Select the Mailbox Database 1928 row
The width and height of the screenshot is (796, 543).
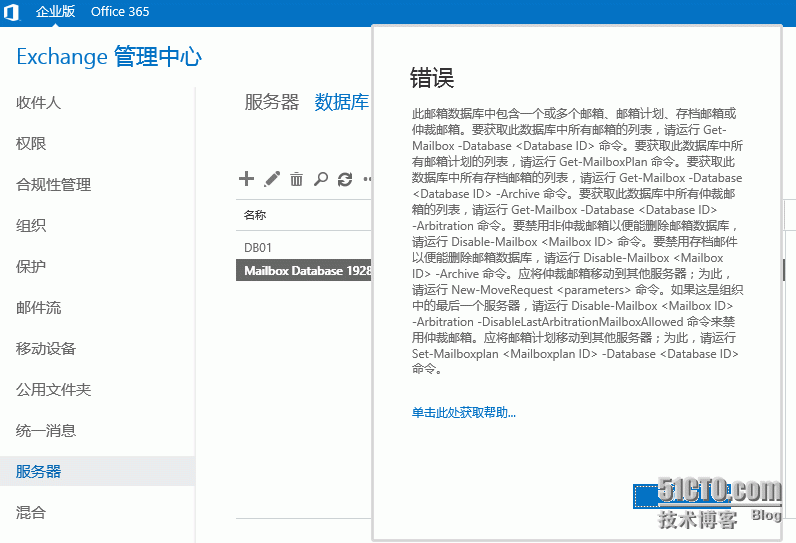(x=304, y=270)
